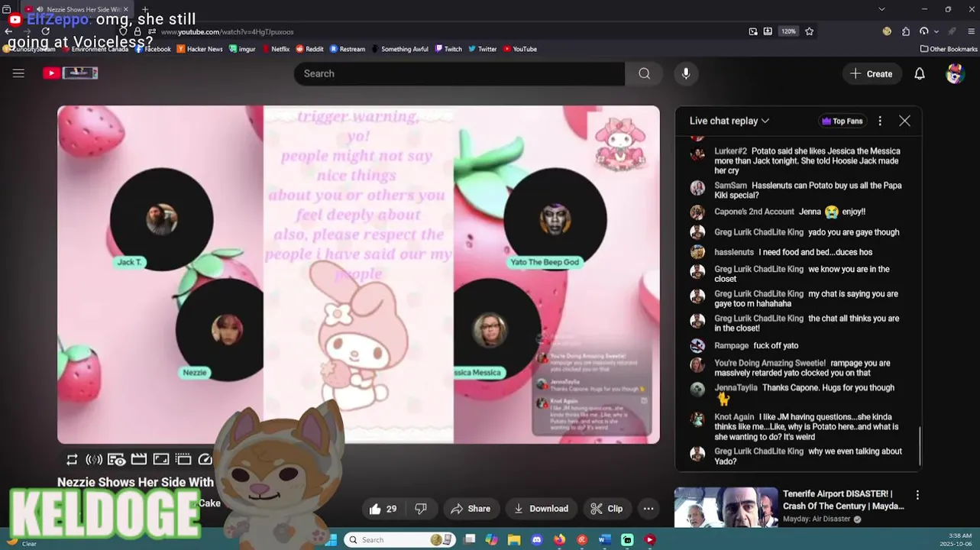980x550 pixels.
Task: Open options for the Tenerife Airport video
Action: (x=917, y=495)
